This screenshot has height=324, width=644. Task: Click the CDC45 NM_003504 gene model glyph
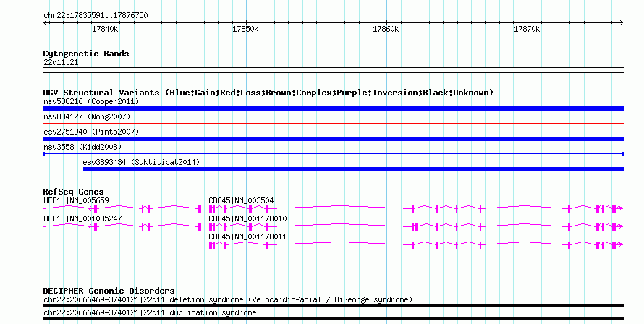tap(416, 209)
